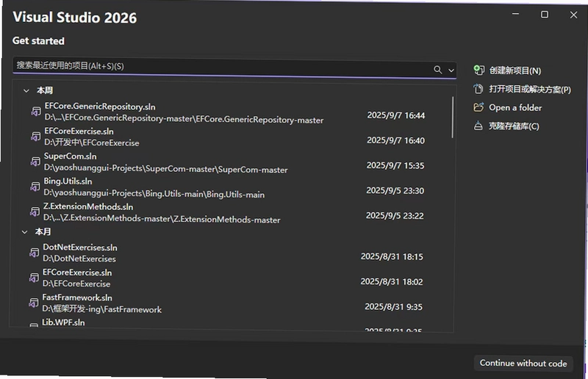
Task: Click the Visual Studio 2026 title
Action: pos(75,18)
